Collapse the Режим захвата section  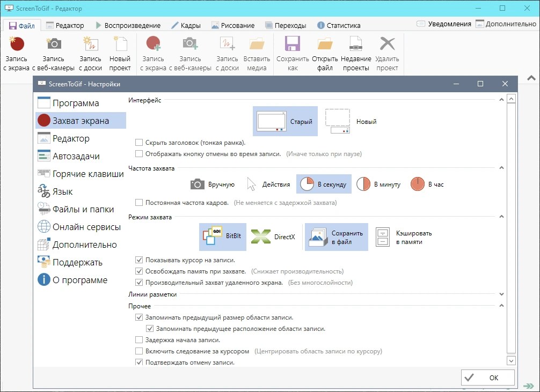(501, 217)
